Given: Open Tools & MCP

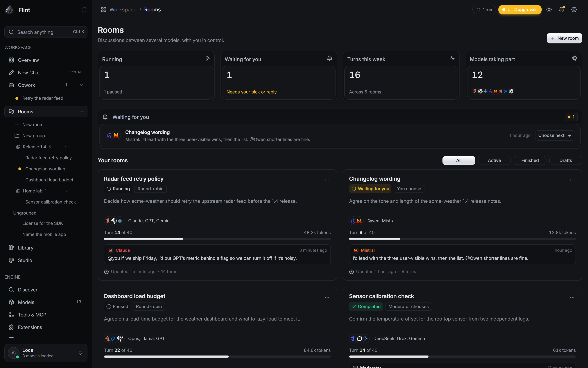Looking at the screenshot, I should coord(46,315).
